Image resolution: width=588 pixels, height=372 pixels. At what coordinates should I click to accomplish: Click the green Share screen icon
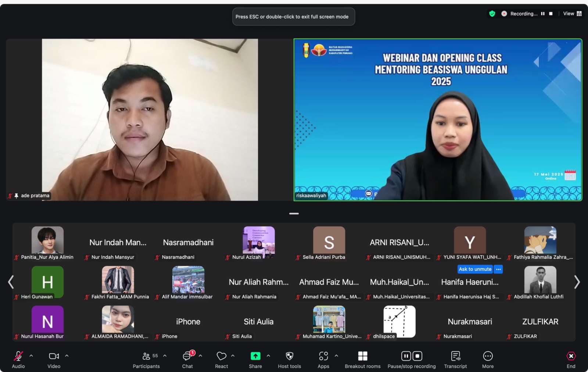tap(255, 356)
